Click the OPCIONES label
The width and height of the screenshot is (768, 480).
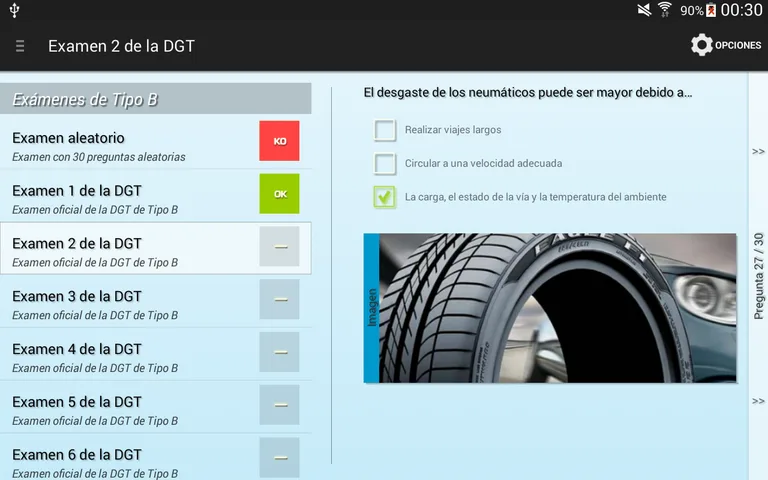tap(738, 45)
